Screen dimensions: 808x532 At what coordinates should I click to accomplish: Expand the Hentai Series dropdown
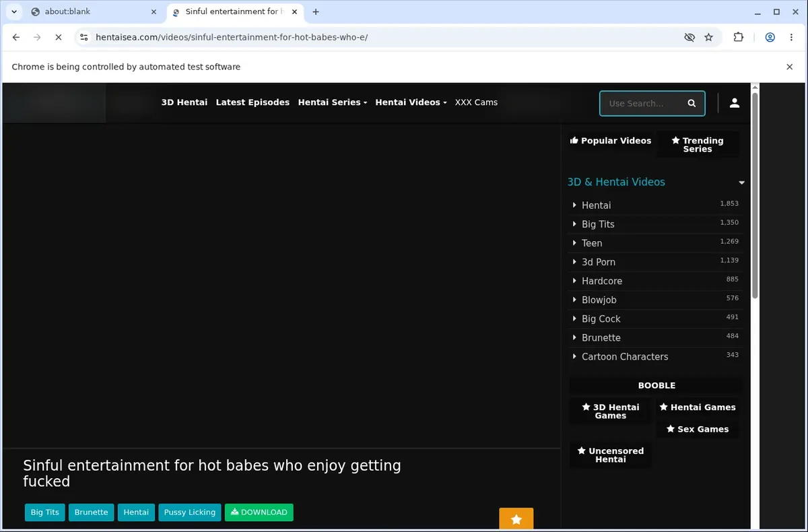click(x=333, y=102)
